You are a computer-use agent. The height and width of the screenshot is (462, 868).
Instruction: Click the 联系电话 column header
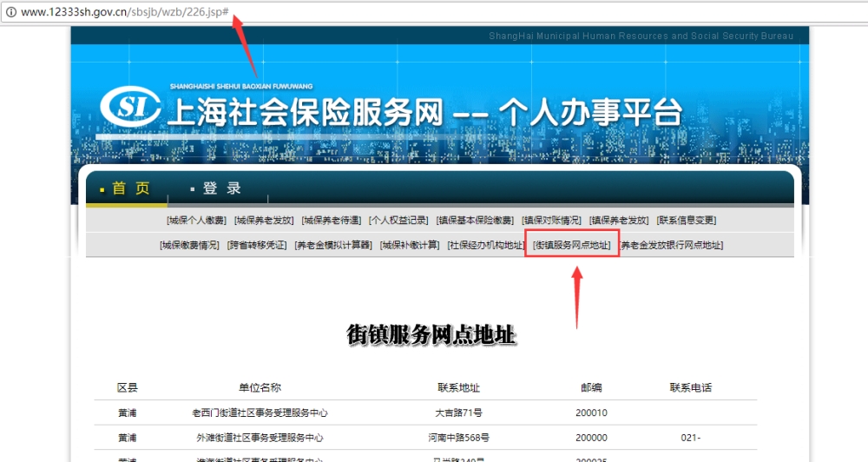tap(691, 388)
